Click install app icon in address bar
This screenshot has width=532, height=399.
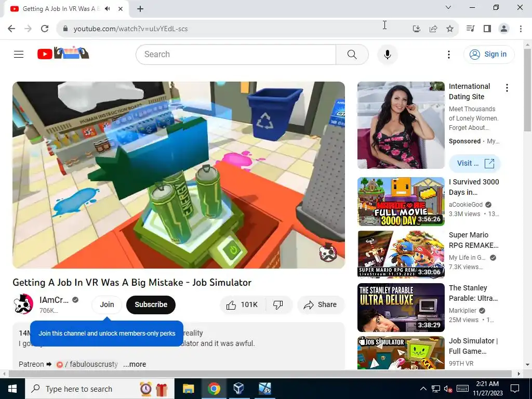tap(416, 29)
